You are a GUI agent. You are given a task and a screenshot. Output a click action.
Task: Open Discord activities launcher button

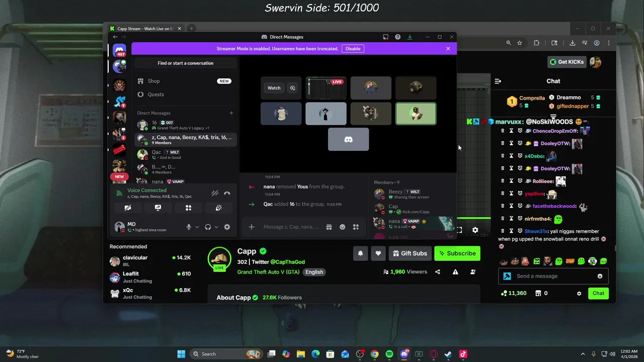click(188, 208)
